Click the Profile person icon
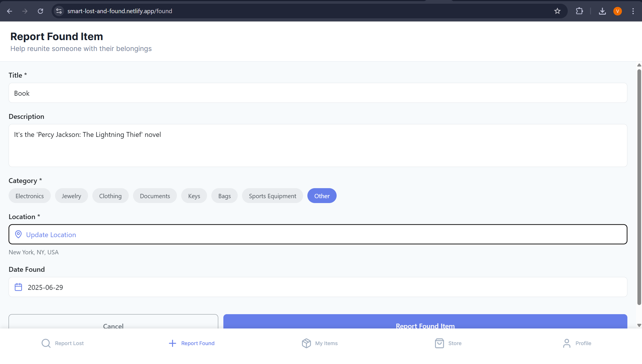Image resolution: width=642 pixels, height=364 pixels. (x=567, y=343)
